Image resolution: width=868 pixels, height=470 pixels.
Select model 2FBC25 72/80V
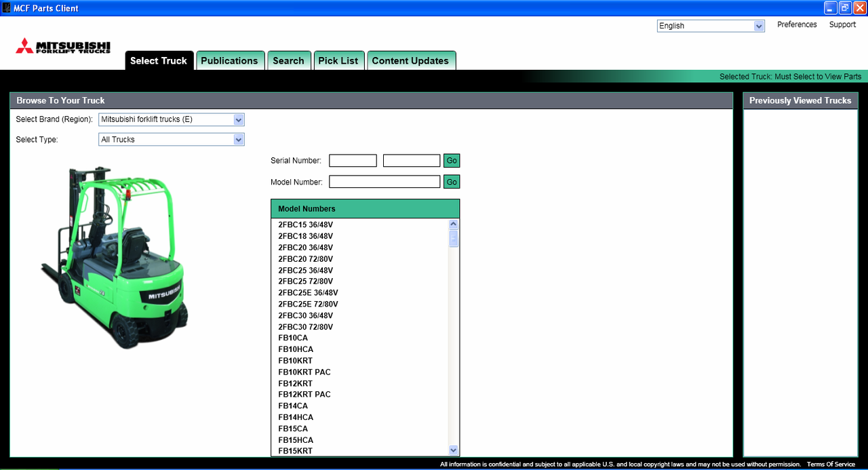point(305,281)
